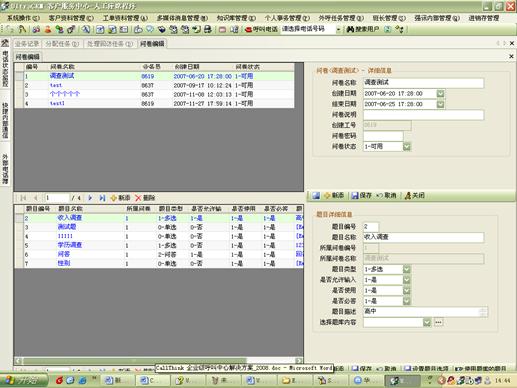This screenshot has height=388, width=517.
Task: Click the red 呼叫电话 call phone button
Action: [x=261, y=29]
